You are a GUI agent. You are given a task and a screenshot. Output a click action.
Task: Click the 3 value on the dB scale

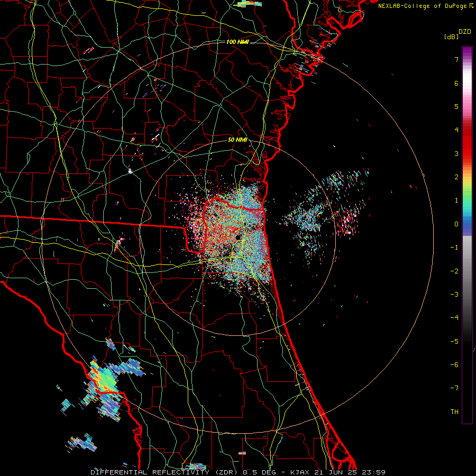456,153
